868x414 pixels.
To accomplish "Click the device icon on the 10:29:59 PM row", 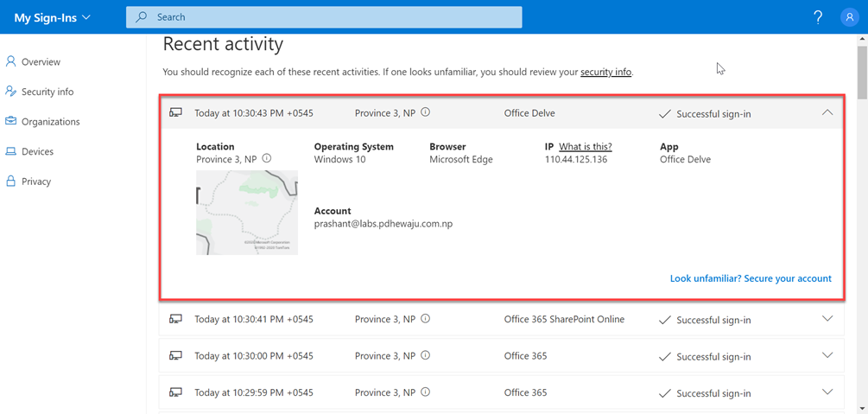I will click(x=176, y=392).
